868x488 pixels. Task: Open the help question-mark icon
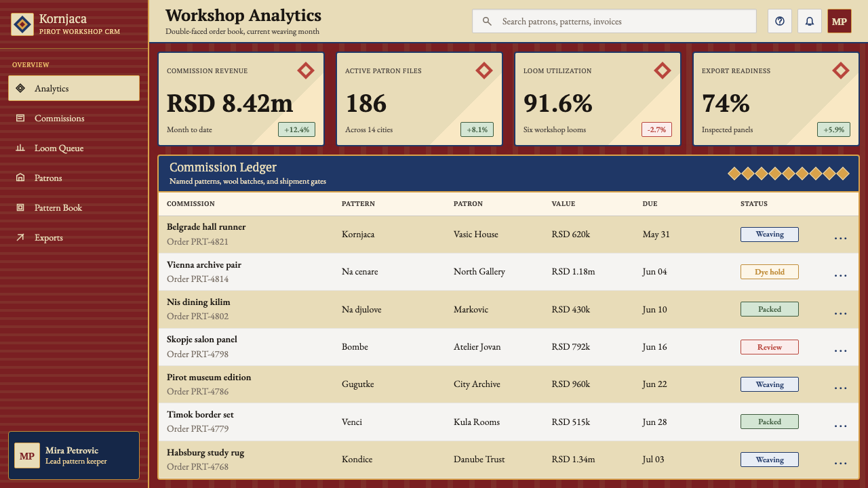click(x=780, y=21)
